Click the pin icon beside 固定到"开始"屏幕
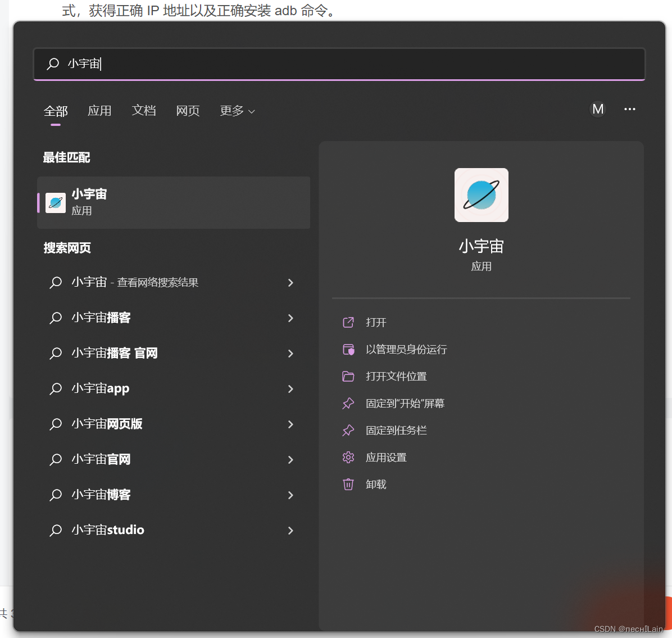This screenshot has width=672, height=638. [x=348, y=404]
